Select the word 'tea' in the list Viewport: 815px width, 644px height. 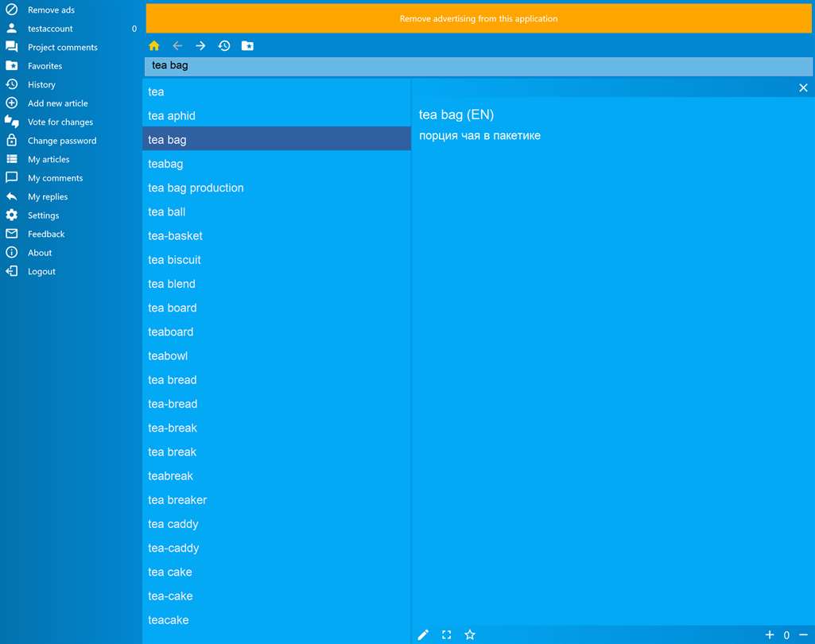point(277,92)
